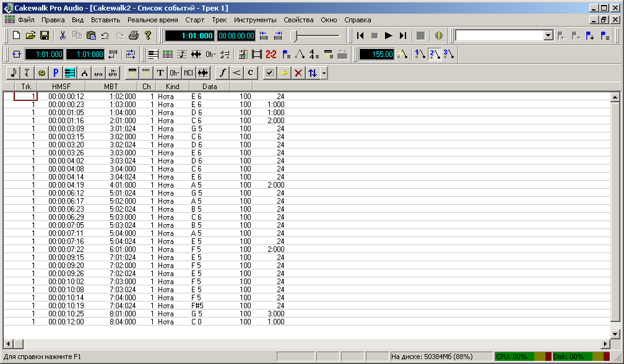Toggle Text 'T' events filter
Viewport: 624px width, 364px height.
[160, 73]
